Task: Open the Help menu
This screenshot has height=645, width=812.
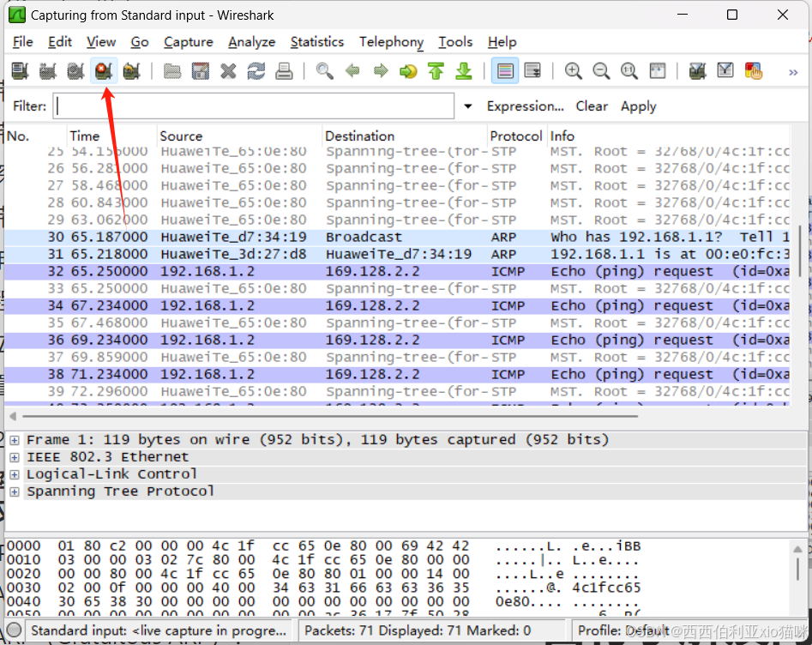Action: 502,42
